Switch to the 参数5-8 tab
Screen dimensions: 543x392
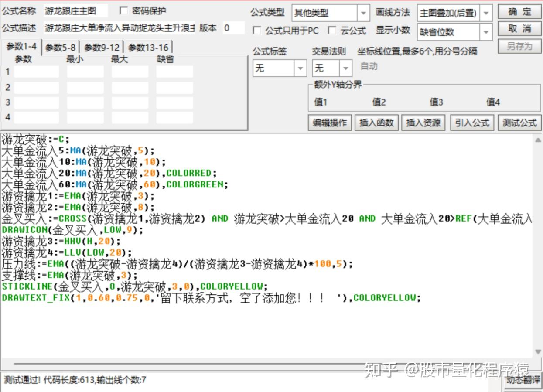(60, 48)
